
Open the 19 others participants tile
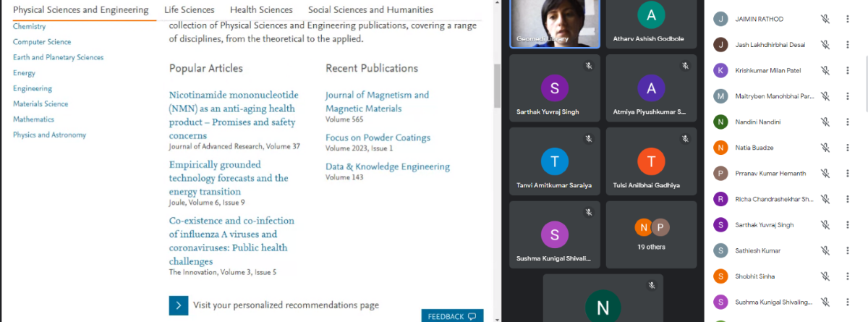pyautogui.click(x=651, y=234)
